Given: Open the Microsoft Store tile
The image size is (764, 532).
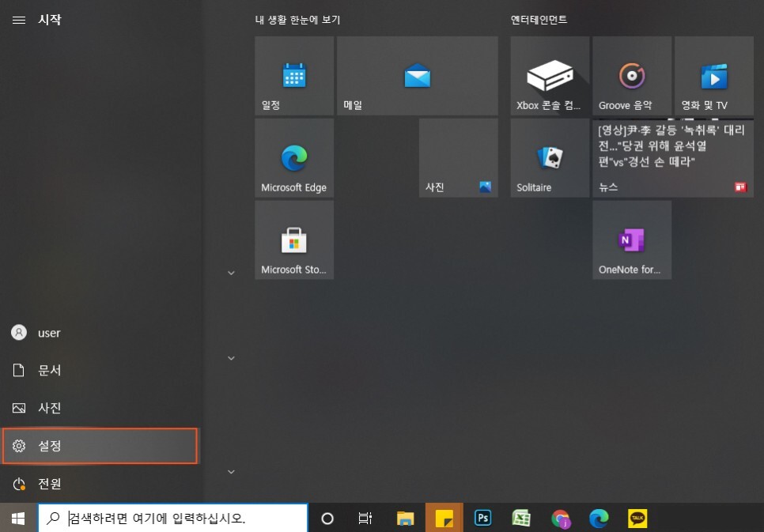Looking at the screenshot, I should [x=294, y=240].
